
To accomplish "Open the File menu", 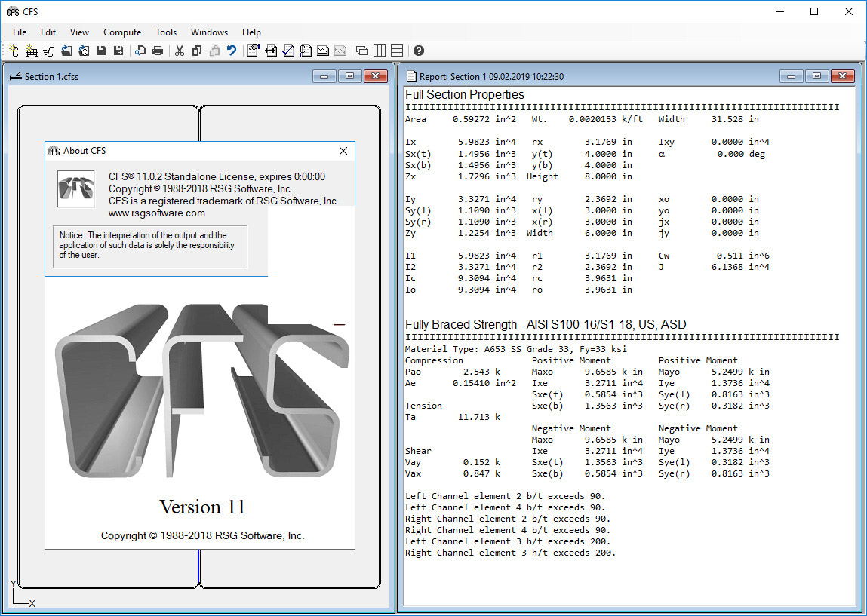I will tap(20, 32).
